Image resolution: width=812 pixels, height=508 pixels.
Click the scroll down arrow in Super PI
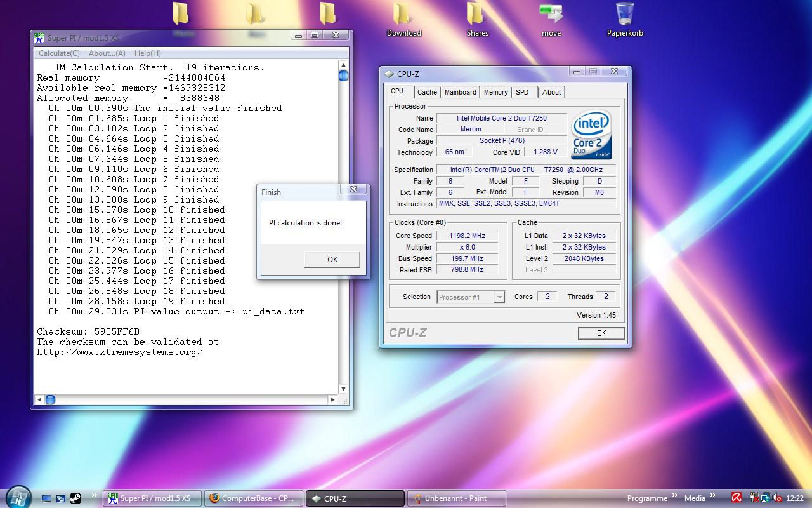click(343, 389)
